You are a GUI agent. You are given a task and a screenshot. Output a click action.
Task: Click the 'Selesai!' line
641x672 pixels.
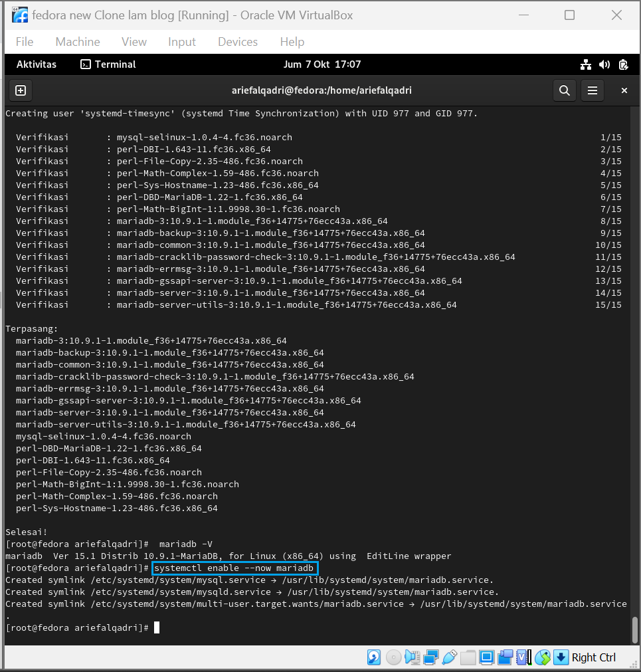click(26, 532)
